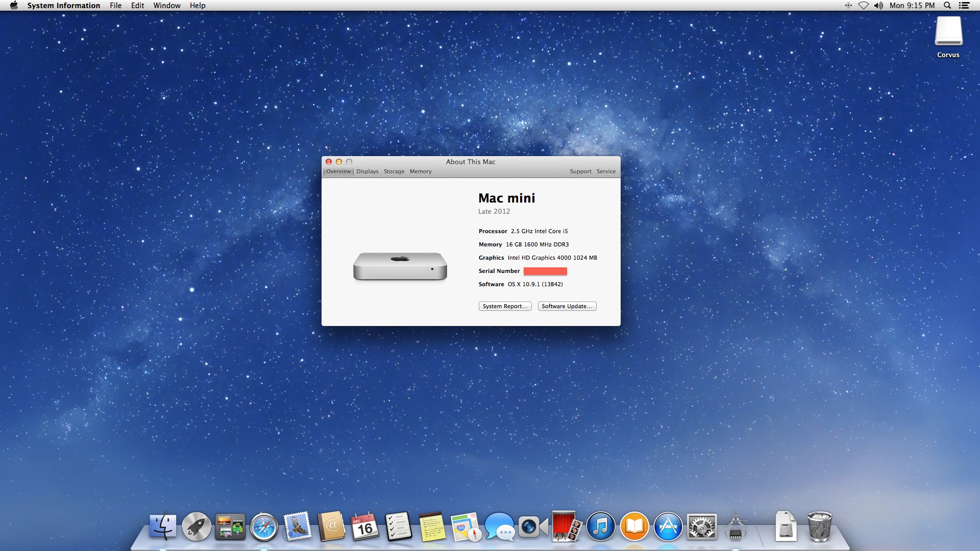
Task: Open the Edit menu
Action: point(137,6)
